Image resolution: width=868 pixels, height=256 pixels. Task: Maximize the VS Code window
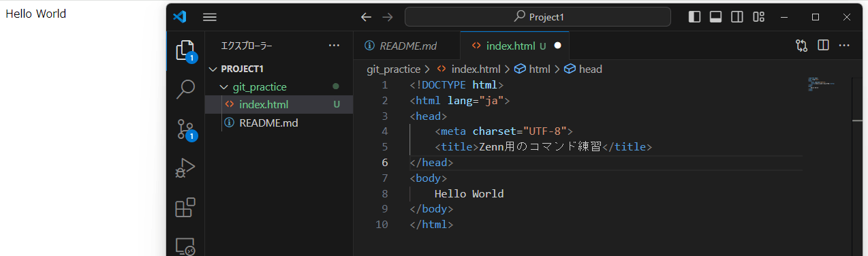pos(815,17)
